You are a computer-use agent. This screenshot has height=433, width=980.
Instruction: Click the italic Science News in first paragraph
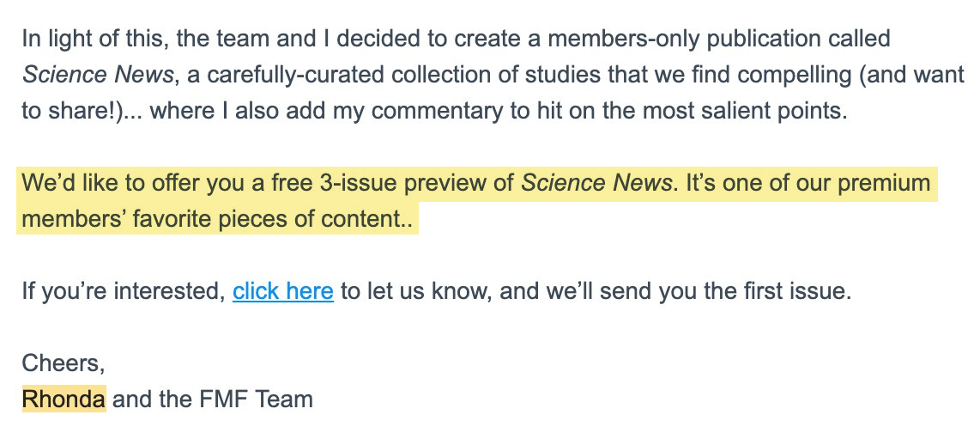tap(98, 75)
